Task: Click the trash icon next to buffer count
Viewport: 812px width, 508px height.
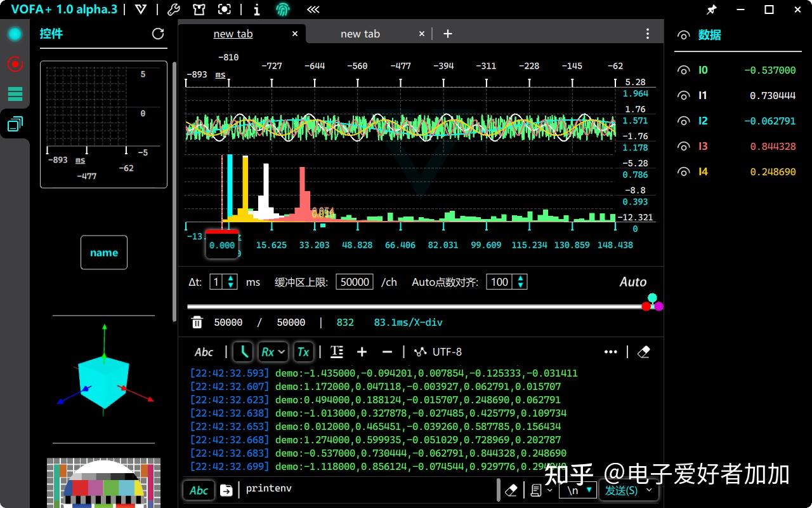Action: tap(197, 322)
